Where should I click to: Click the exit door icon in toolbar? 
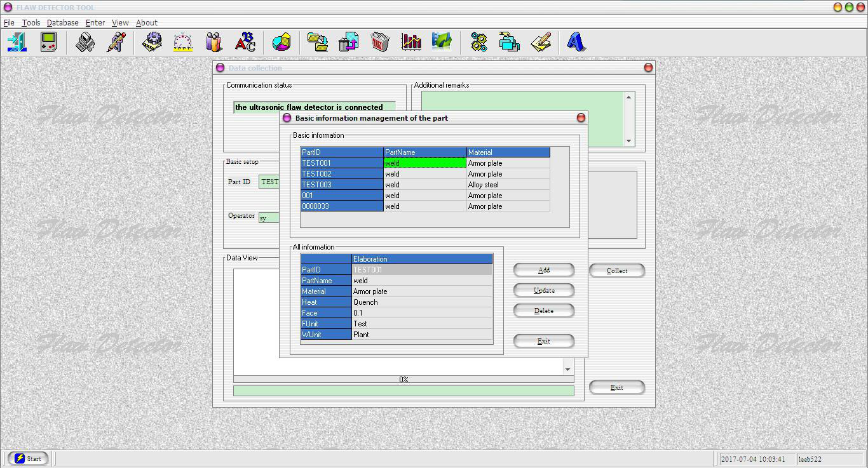[x=17, y=43]
